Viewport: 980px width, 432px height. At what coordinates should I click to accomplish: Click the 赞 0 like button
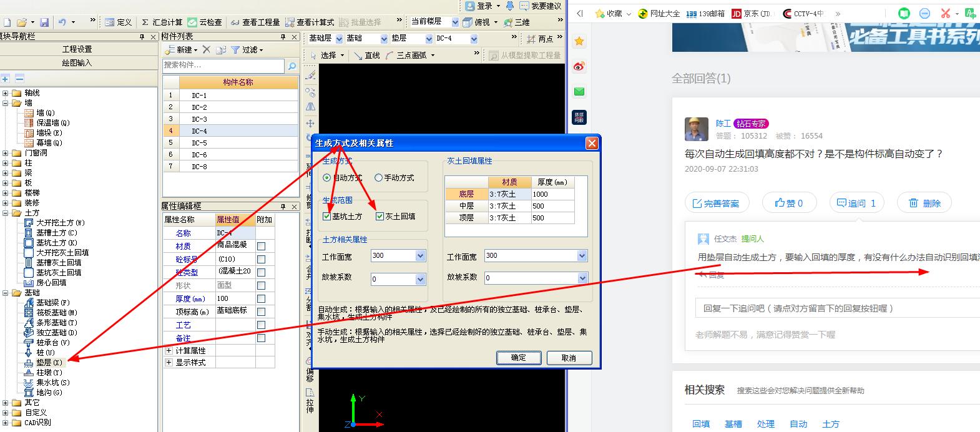click(789, 203)
